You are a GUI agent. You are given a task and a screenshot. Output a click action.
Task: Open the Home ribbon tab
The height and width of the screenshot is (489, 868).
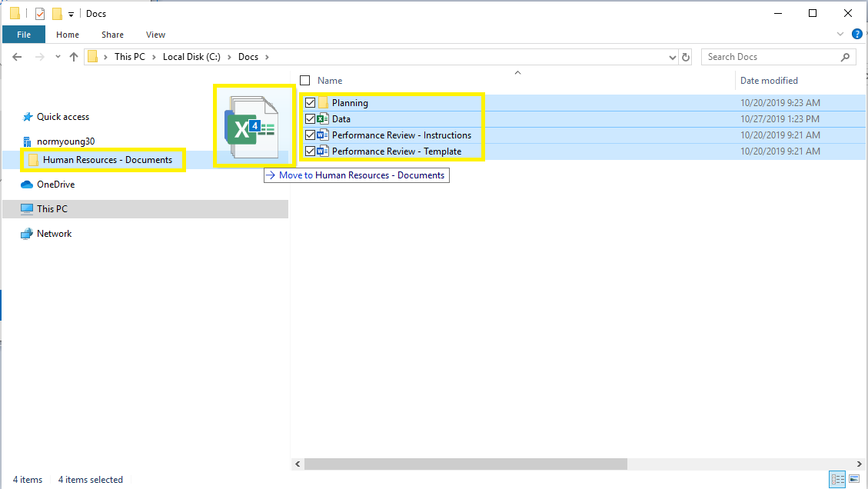point(68,35)
